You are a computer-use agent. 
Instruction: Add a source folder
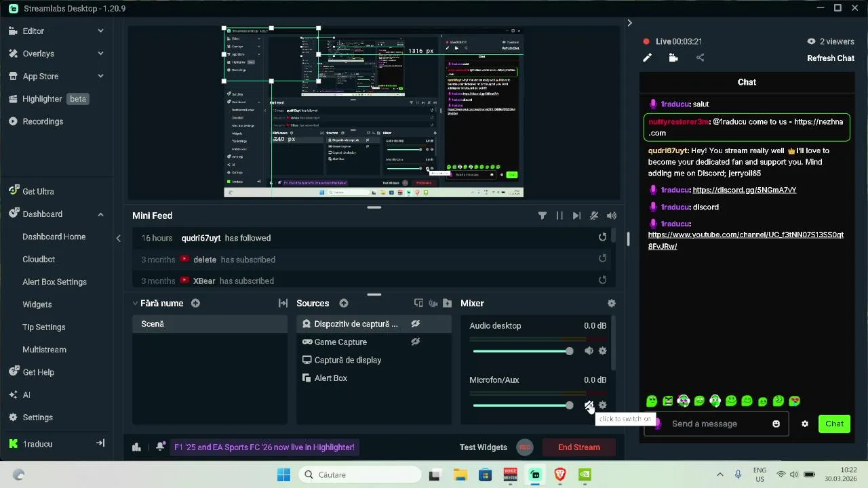point(447,303)
